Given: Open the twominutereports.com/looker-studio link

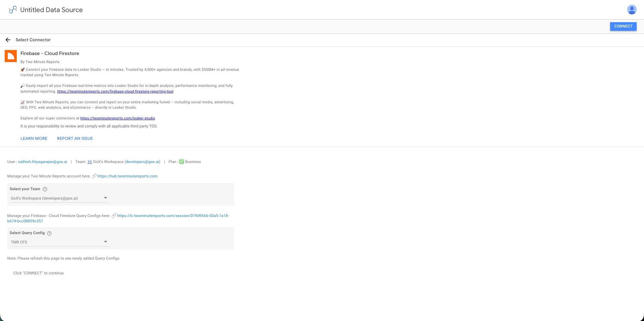Looking at the screenshot, I should coord(117,118).
